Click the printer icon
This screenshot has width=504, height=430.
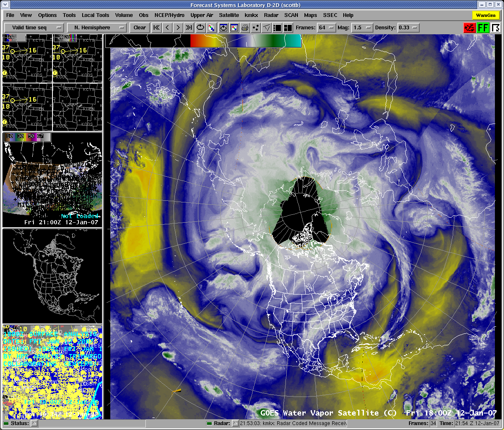click(x=245, y=28)
